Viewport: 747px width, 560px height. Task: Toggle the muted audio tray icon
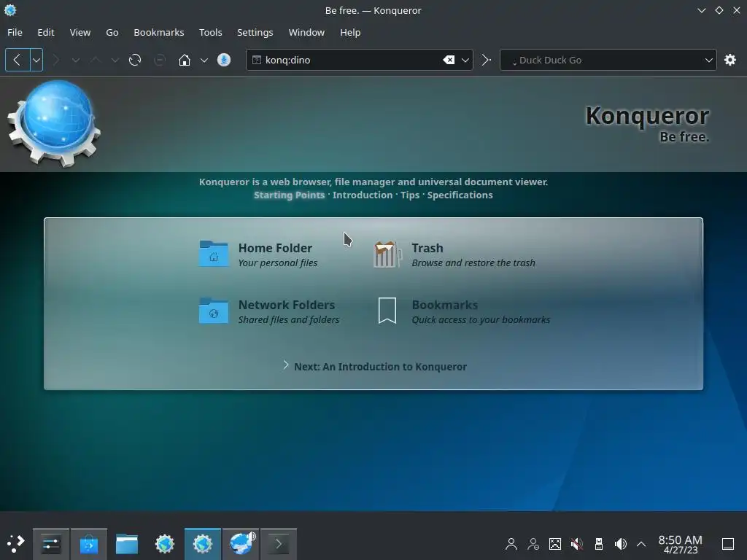(x=577, y=544)
